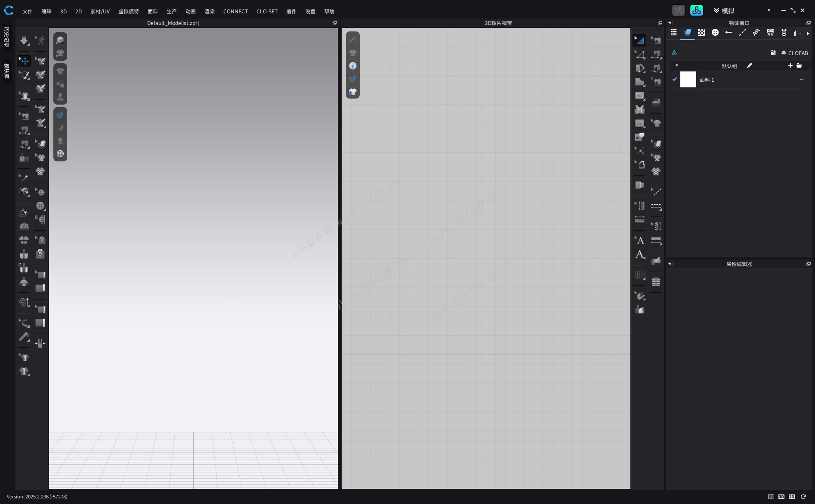The width and height of the screenshot is (815, 504).
Task: Click the CLOFAB button
Action: pos(794,53)
